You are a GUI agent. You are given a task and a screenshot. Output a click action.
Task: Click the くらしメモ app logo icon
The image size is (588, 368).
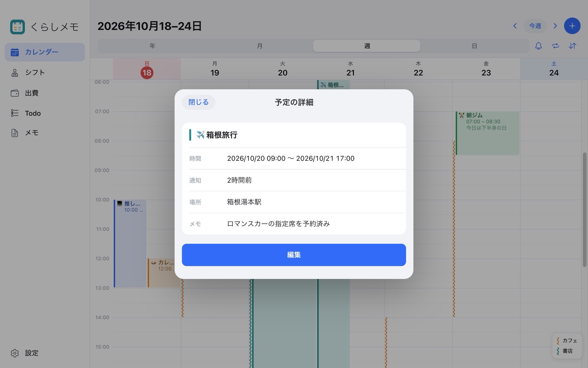click(17, 27)
